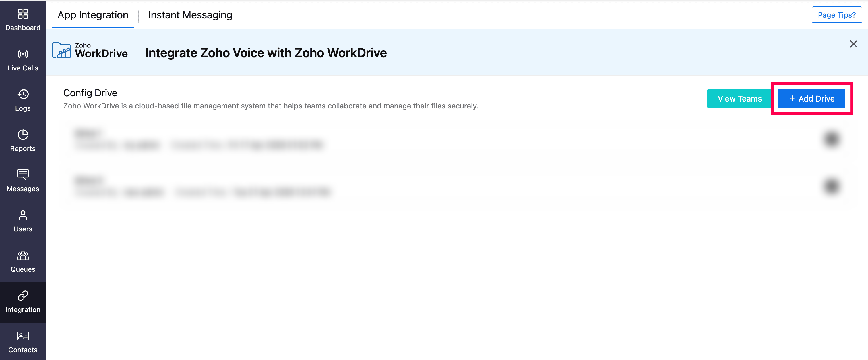Select the Integration link icon
Image resolution: width=868 pixels, height=360 pixels.
(x=23, y=296)
